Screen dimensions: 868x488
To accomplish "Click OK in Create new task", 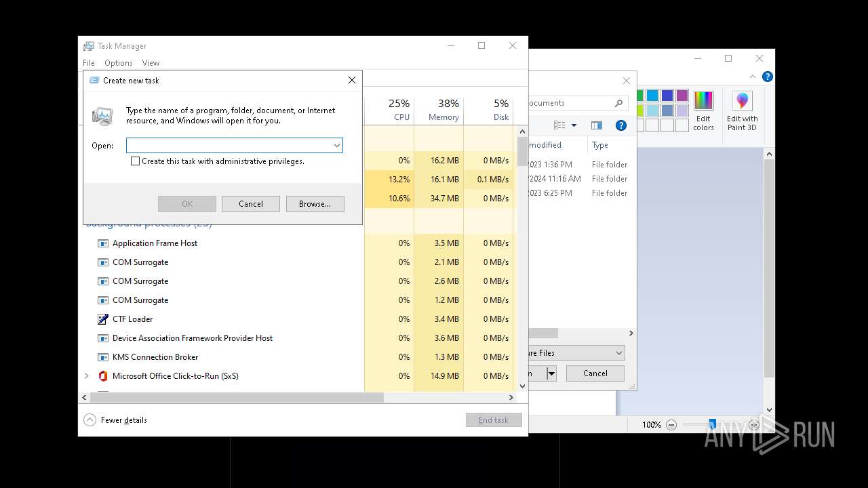I will (x=187, y=204).
